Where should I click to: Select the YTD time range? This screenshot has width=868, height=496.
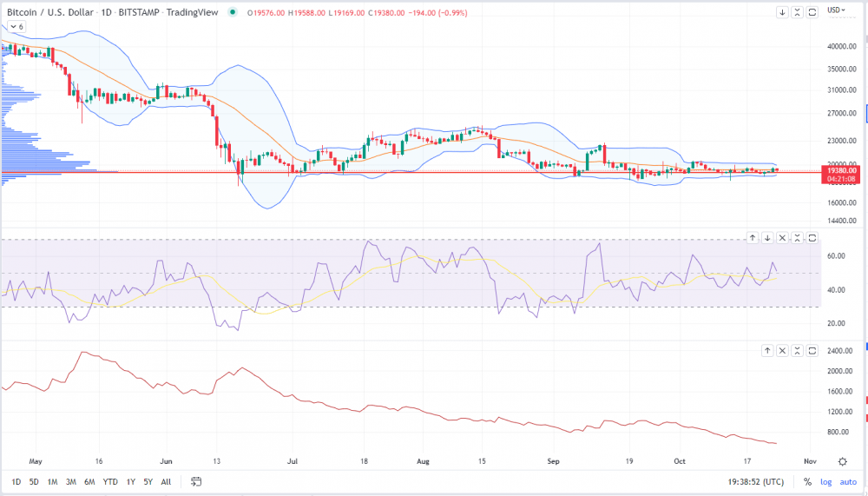[x=110, y=481]
